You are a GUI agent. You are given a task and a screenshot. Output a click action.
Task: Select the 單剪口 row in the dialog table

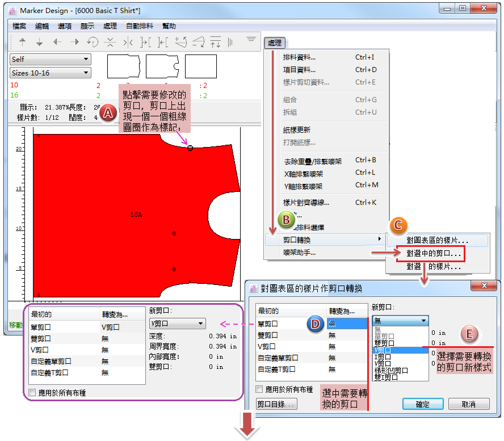point(312,324)
